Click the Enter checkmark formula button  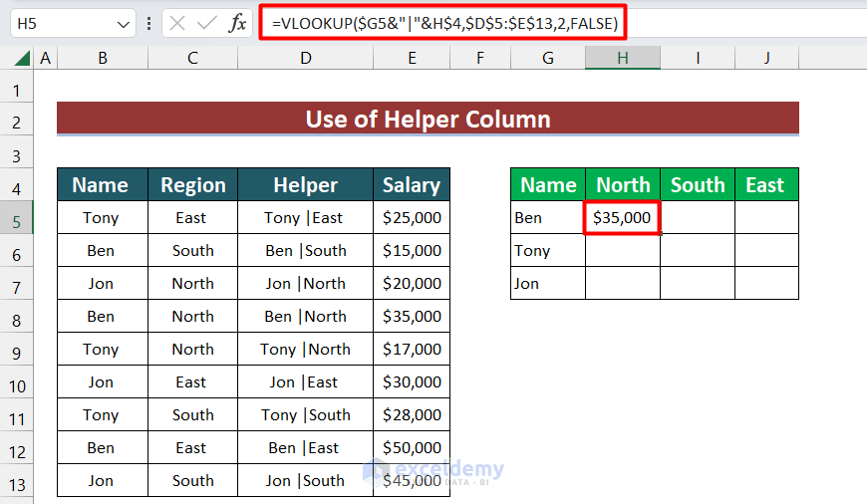click(x=207, y=23)
